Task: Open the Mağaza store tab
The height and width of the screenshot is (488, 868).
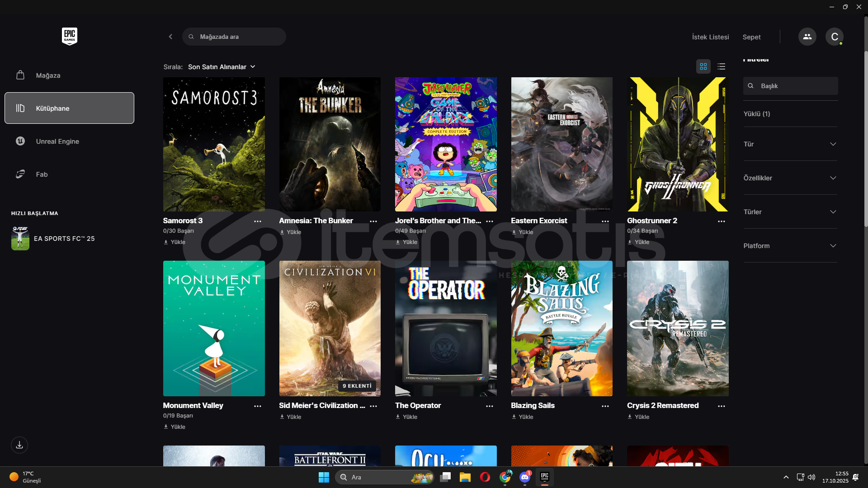Action: click(x=48, y=75)
